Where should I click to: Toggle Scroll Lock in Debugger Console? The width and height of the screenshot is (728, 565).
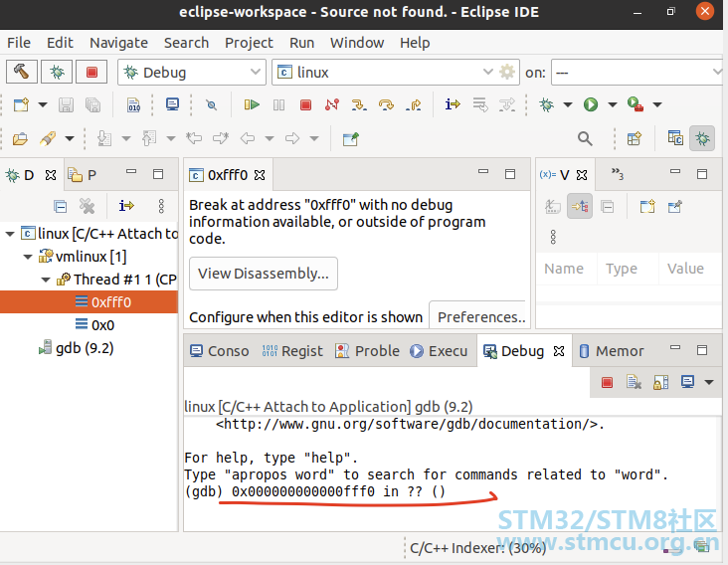tap(660, 383)
